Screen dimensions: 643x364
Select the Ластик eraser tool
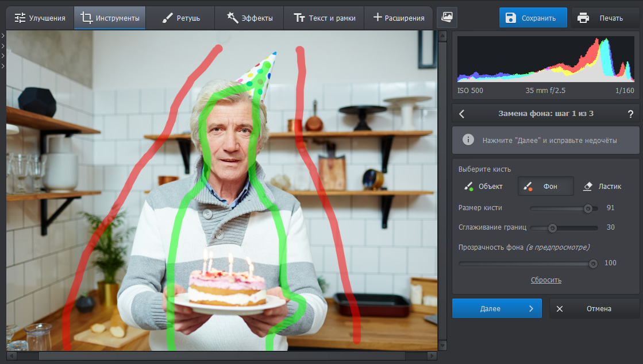click(x=602, y=186)
